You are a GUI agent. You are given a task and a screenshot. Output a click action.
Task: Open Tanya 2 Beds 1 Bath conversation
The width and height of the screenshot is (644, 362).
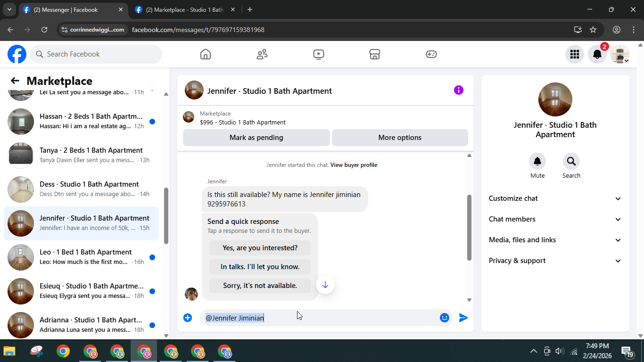(x=82, y=156)
